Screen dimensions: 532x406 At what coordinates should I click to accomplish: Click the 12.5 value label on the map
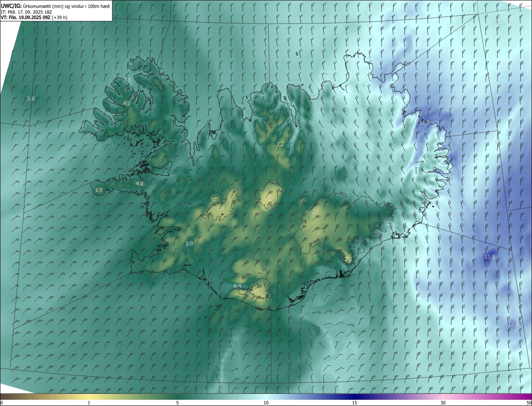click(512, 325)
